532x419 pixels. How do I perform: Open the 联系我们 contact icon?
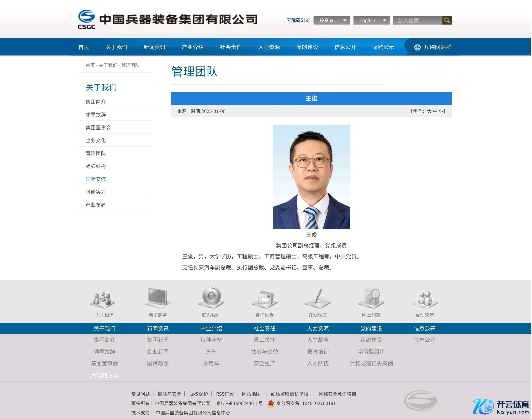(x=212, y=297)
